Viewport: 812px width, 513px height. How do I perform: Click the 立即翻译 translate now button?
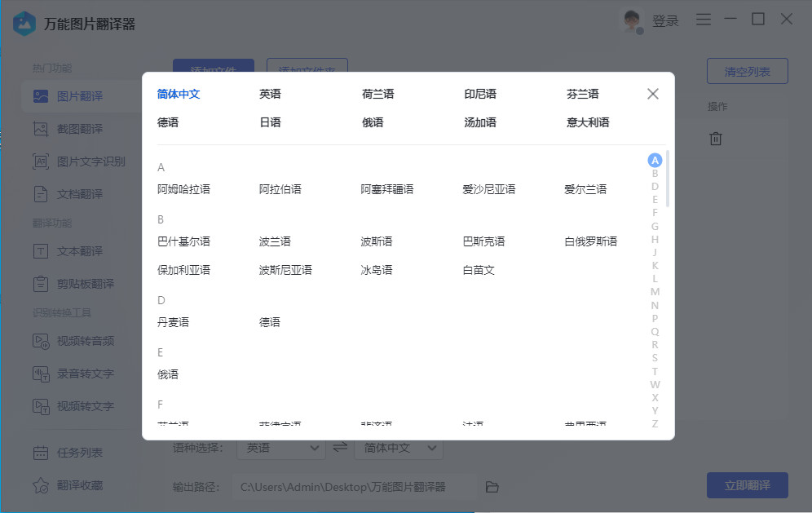coord(748,484)
